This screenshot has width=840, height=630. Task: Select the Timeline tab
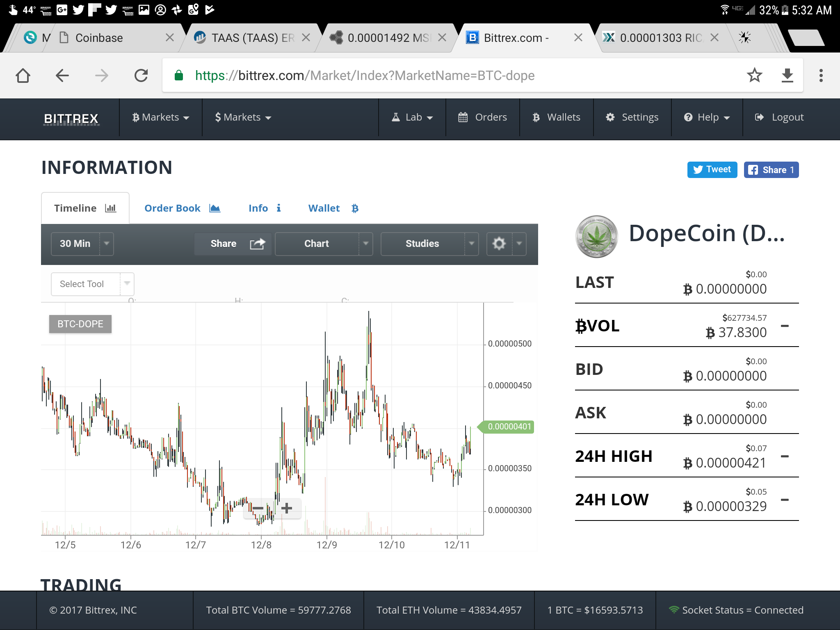click(x=85, y=208)
